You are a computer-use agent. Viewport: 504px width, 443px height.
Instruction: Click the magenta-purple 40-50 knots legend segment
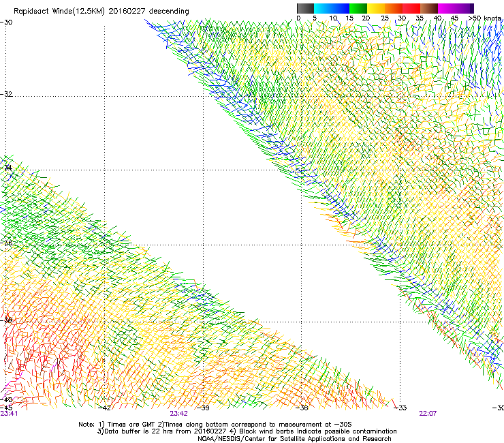click(x=456, y=8)
